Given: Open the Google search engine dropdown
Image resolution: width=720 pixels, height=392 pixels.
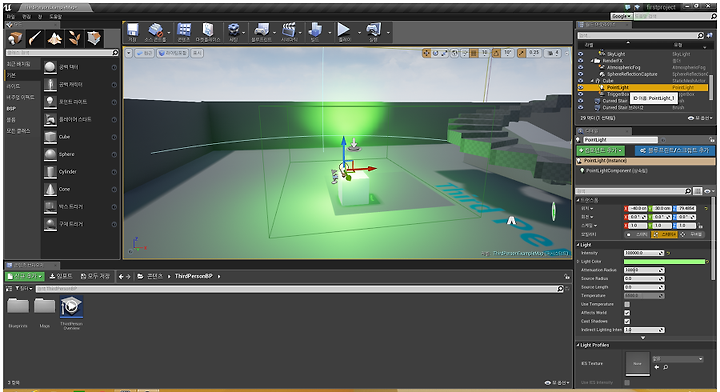Looking at the screenshot, I should [x=622, y=16].
